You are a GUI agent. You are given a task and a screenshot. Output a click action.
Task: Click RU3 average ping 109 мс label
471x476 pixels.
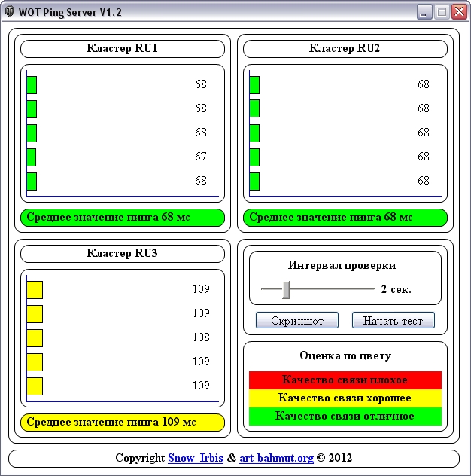coord(123,423)
